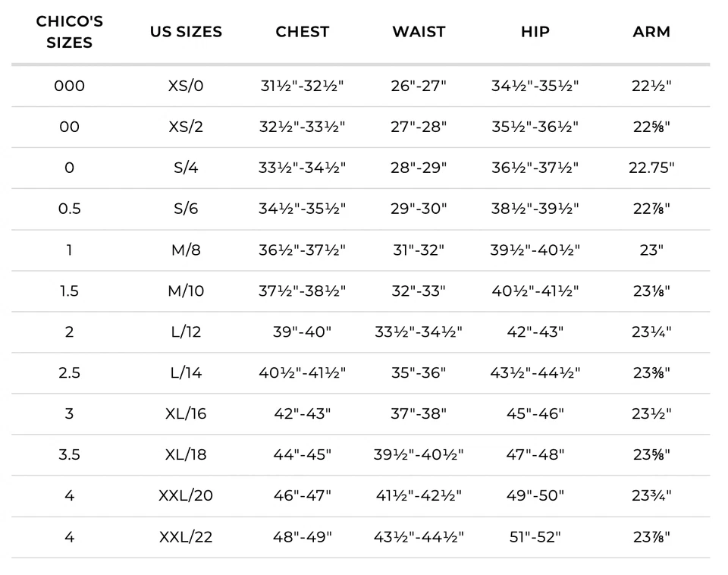Click the XXL/20 US size cell
Viewport: 728px width, 575px height.
[x=186, y=495]
